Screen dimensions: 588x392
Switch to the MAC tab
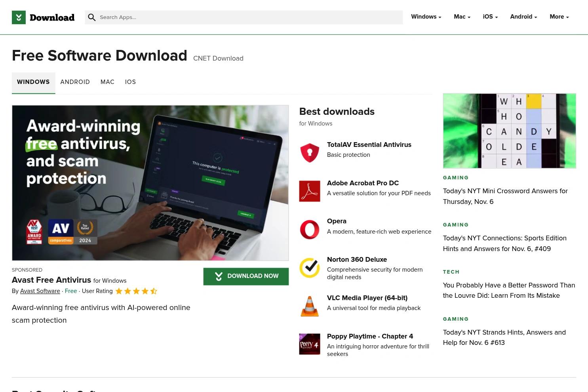click(x=107, y=82)
